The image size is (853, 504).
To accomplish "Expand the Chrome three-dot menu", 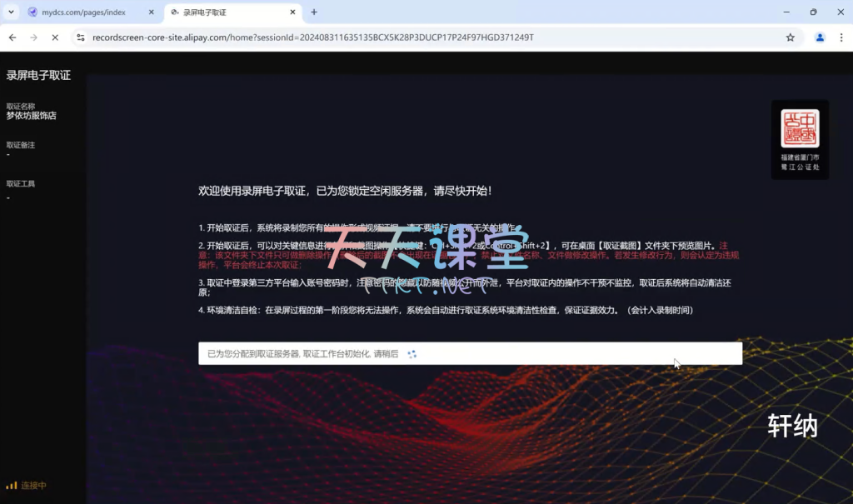I will click(841, 37).
